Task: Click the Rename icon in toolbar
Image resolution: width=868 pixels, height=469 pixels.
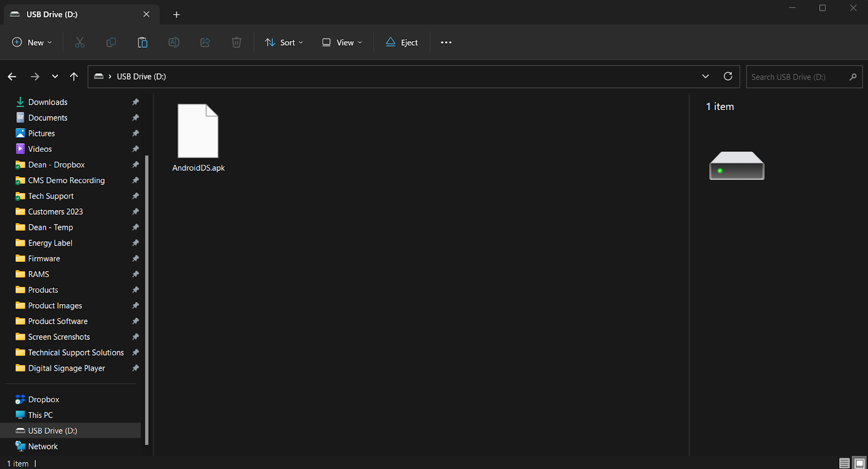Action: (x=174, y=42)
